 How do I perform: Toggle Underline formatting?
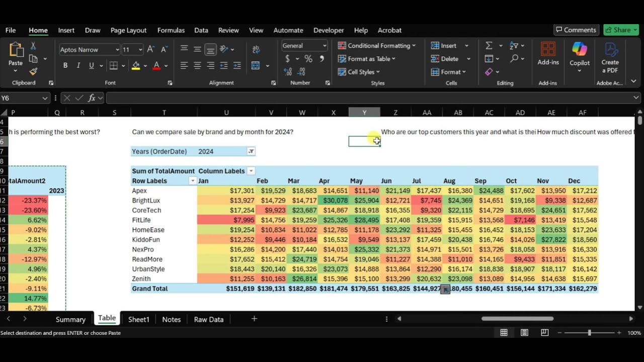click(91, 65)
